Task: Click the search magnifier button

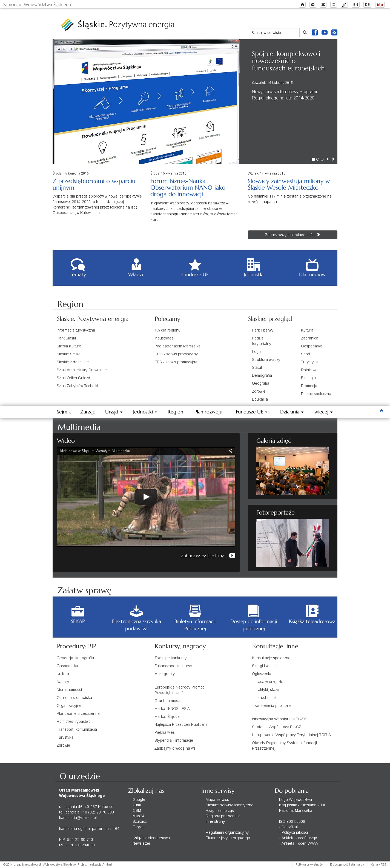Action: click(305, 32)
